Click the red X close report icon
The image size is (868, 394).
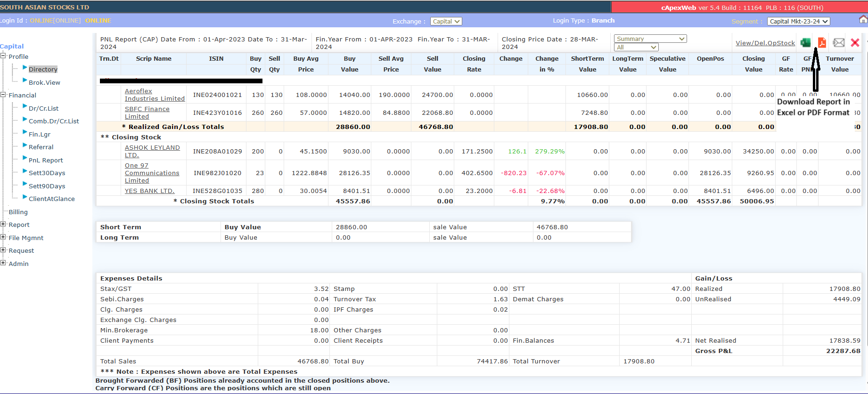[855, 43]
